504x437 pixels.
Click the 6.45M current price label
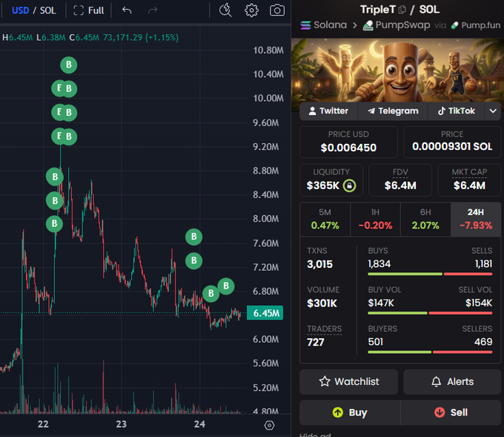265,313
